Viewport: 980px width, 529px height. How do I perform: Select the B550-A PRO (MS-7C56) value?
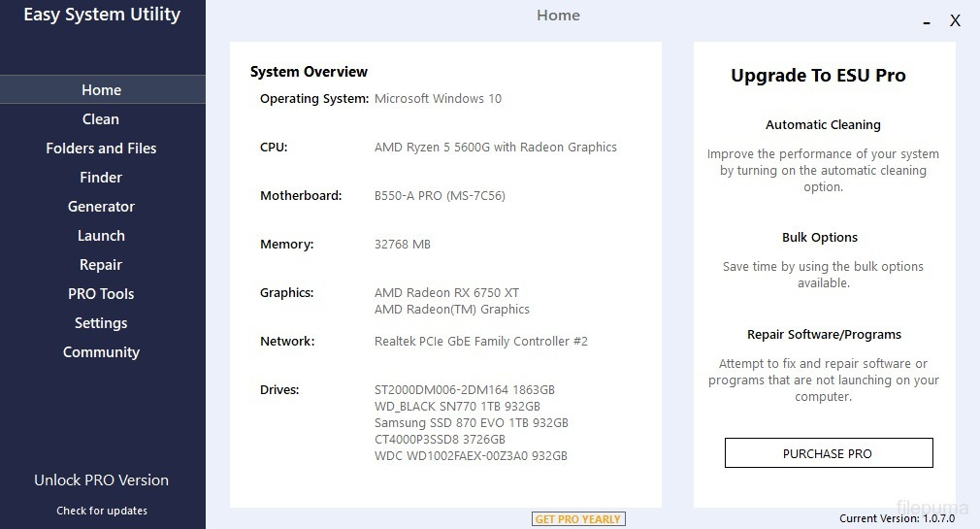(x=440, y=196)
